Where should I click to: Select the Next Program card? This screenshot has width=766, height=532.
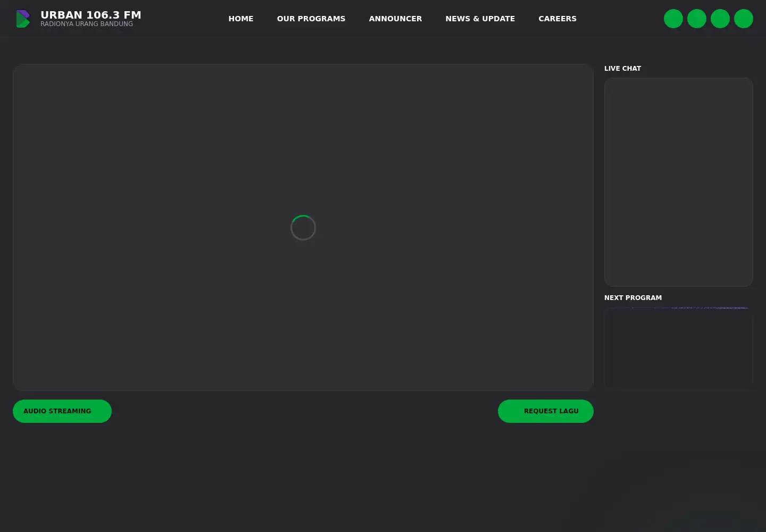[x=679, y=348]
